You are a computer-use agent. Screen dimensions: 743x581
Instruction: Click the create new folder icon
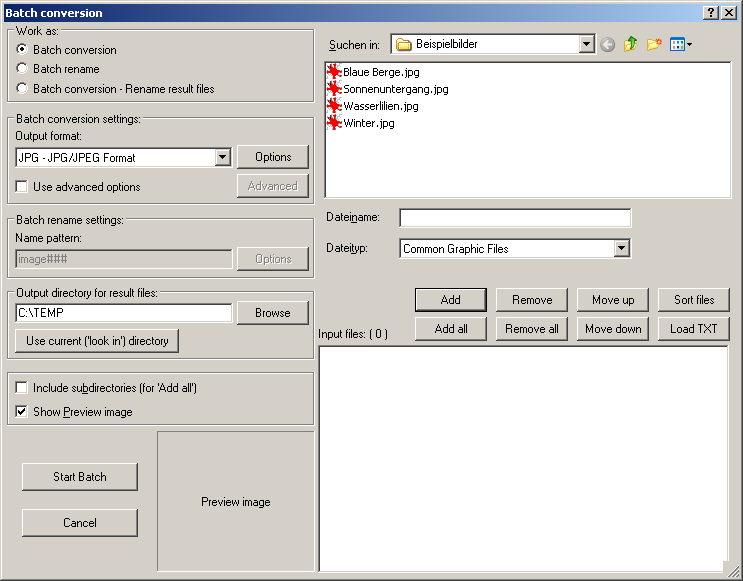pos(654,45)
